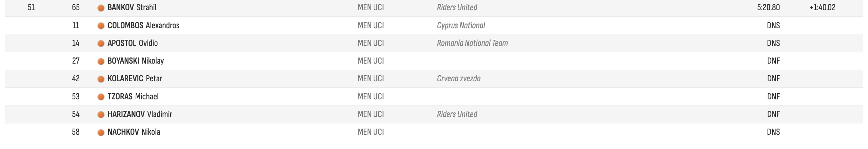Viewport: 868px width, 149px height.
Task: Open rider BANKOV Strahil's name
Action: coord(132,7)
